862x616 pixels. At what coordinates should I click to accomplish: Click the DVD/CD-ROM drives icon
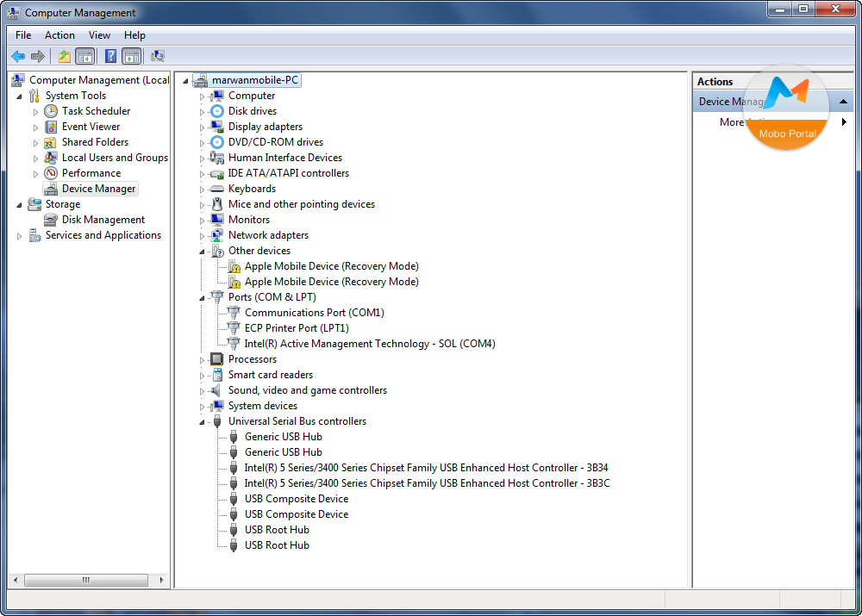point(218,142)
